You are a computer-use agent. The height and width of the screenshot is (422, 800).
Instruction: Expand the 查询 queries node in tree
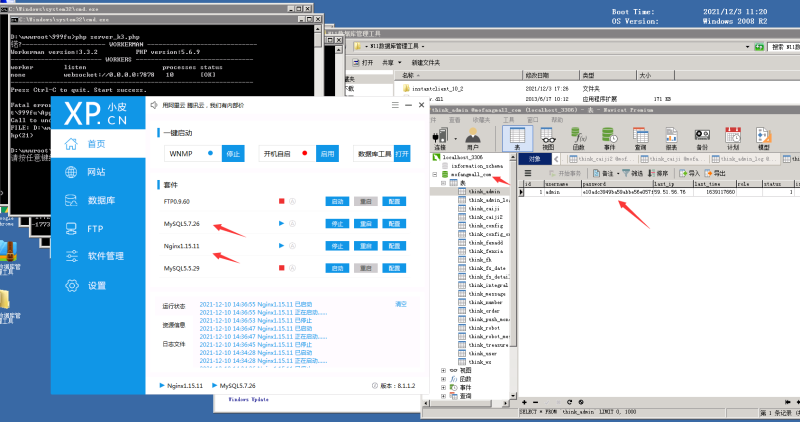pos(443,396)
